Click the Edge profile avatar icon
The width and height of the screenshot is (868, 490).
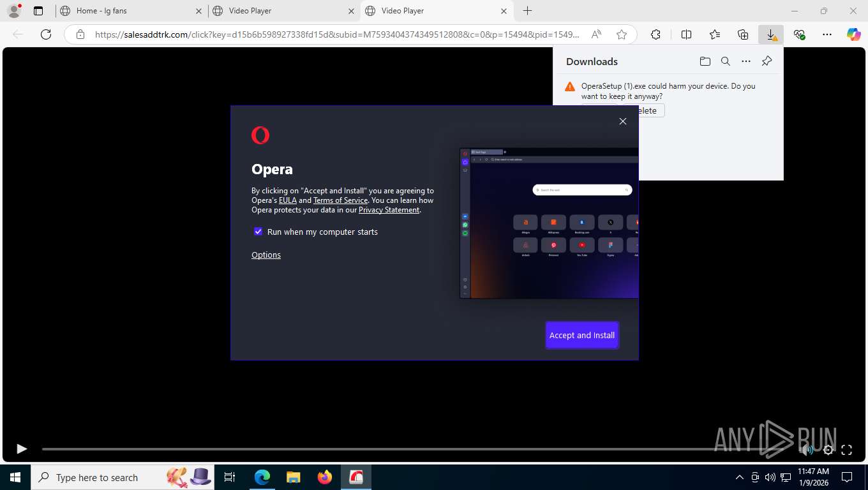coord(14,11)
